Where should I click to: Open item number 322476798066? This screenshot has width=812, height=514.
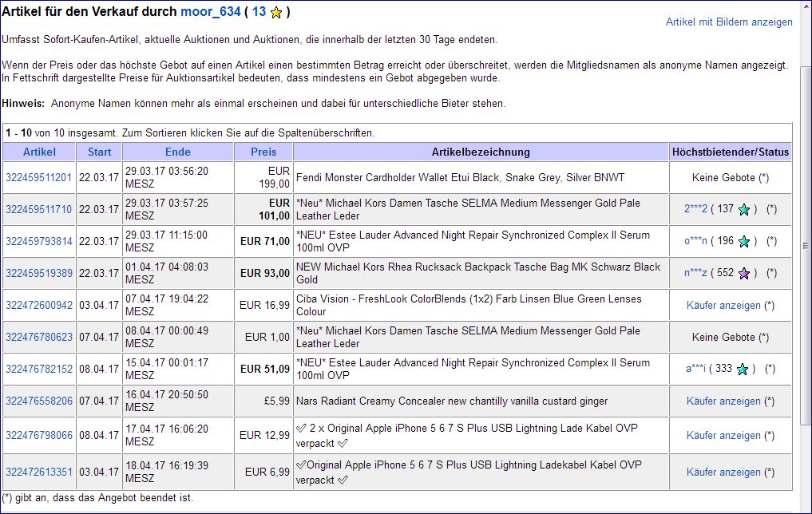(x=39, y=435)
